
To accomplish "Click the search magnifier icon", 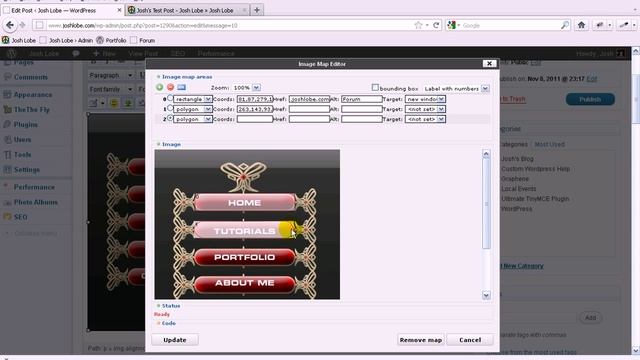I will 564,25.
